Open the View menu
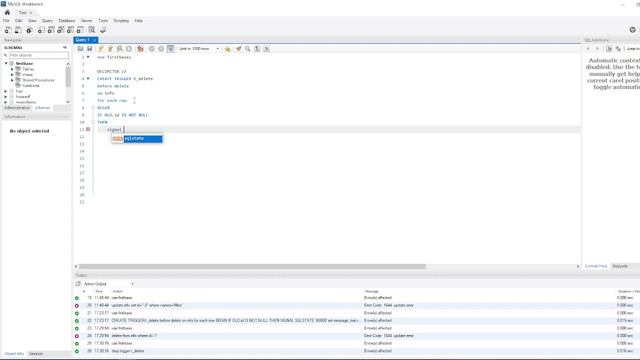The width and height of the screenshot is (640, 360). click(x=32, y=20)
